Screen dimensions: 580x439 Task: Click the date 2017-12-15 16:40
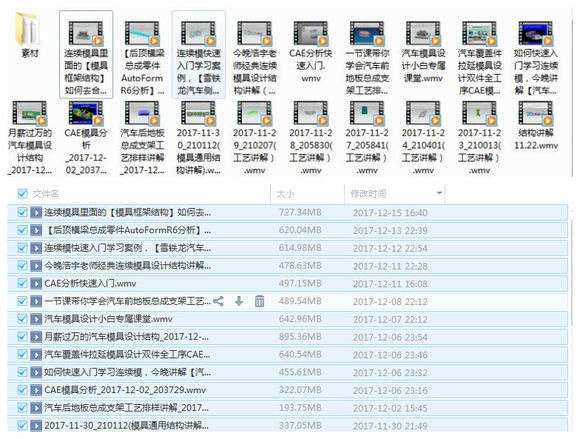point(390,213)
